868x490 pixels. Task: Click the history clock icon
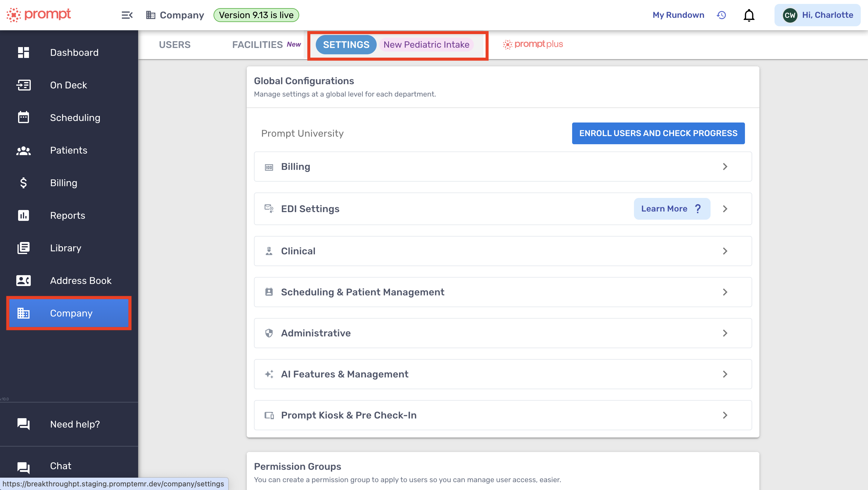(x=721, y=15)
